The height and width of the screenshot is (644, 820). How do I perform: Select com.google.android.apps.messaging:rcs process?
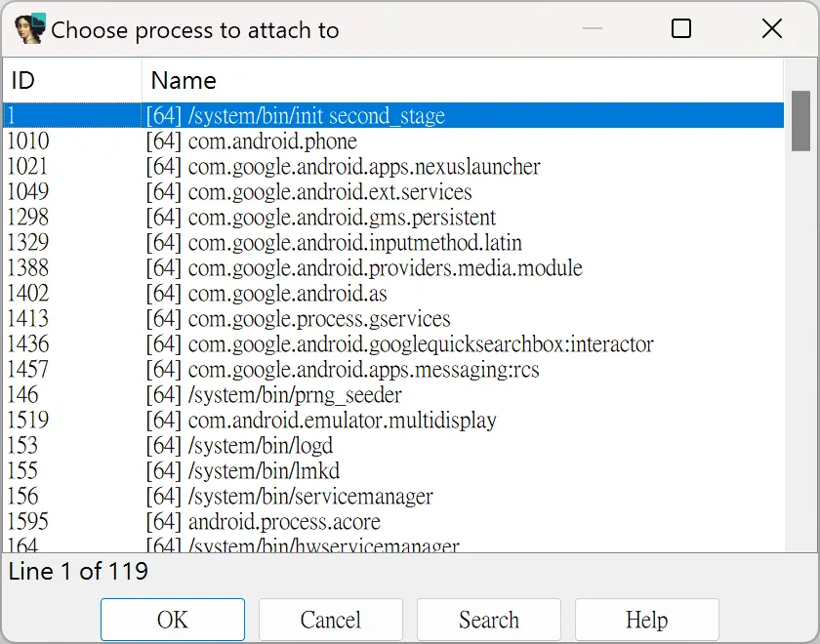[x=393, y=369]
